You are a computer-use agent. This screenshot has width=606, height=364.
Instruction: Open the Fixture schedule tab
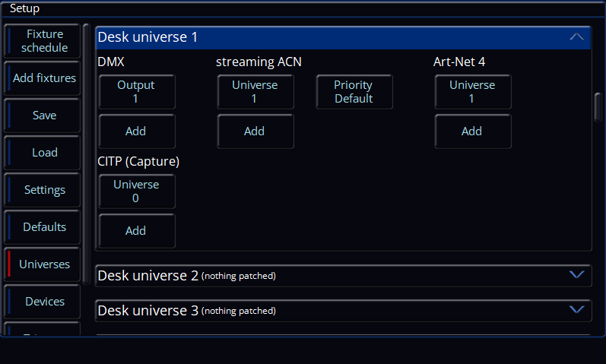tap(43, 41)
